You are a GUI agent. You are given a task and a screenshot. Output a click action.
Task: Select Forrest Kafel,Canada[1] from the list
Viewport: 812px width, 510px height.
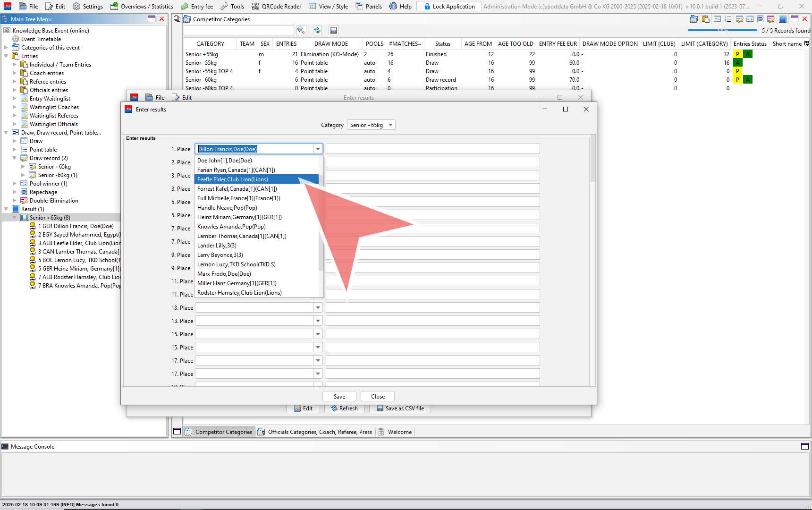coord(237,189)
